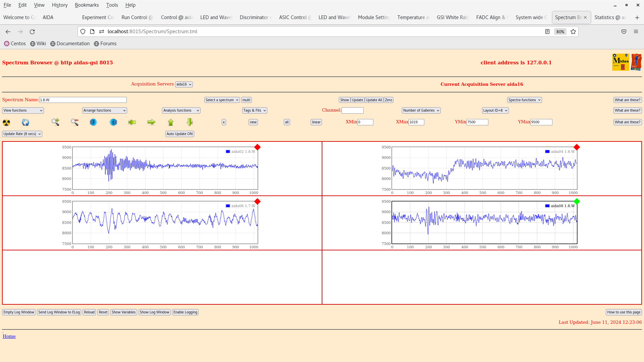Screen dimensions: 644x362
Task: Click the Spectrum Name input field
Action: pyautogui.click(x=83, y=100)
